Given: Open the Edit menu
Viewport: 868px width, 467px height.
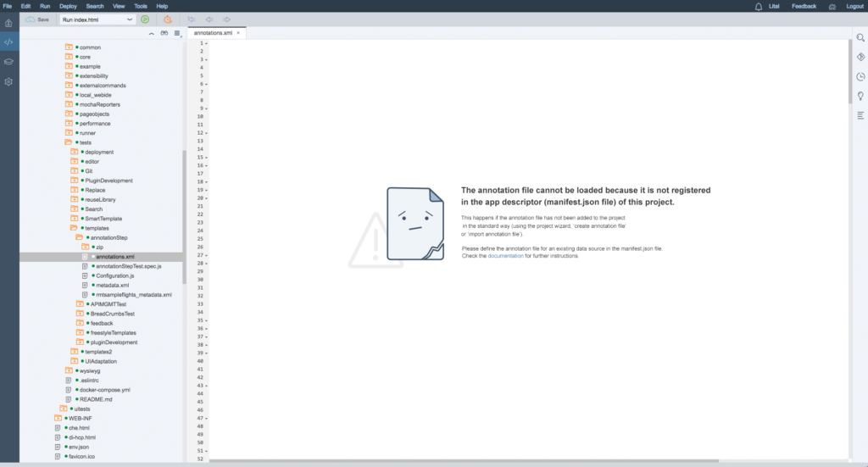Looking at the screenshot, I should [25, 6].
